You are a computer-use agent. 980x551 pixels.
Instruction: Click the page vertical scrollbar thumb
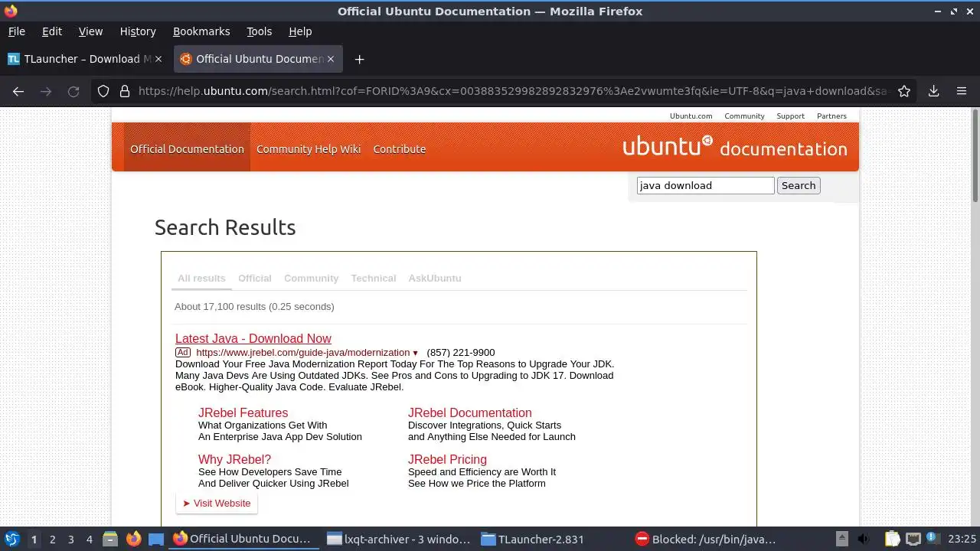click(975, 156)
